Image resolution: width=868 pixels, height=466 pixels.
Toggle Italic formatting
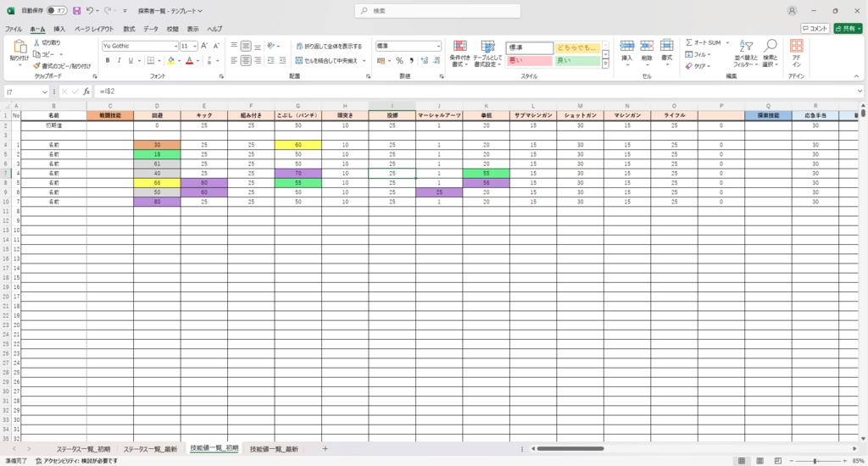pyautogui.click(x=119, y=60)
